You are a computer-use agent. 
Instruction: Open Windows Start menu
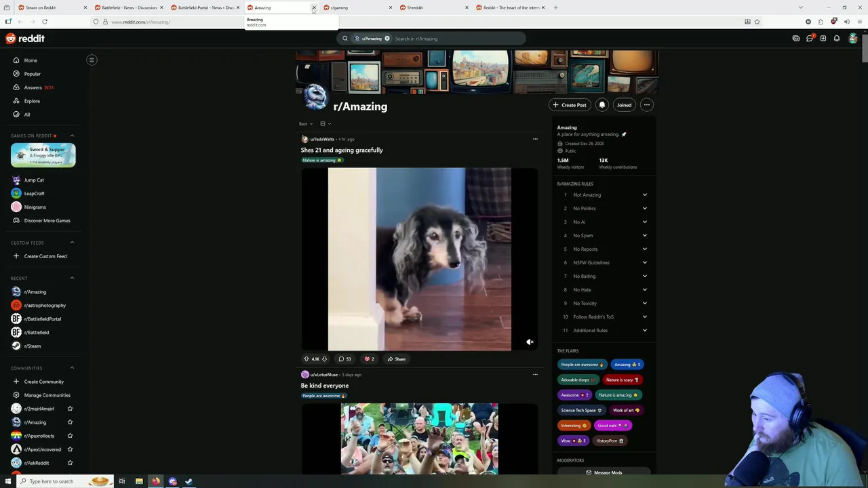point(8,481)
